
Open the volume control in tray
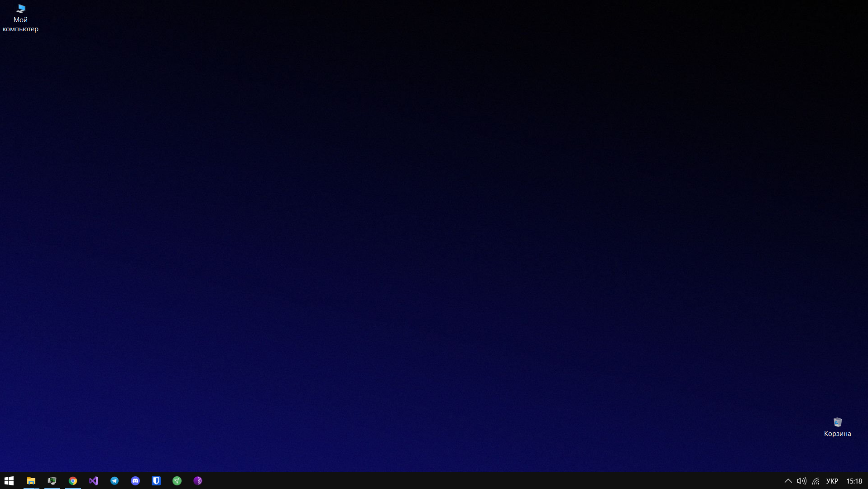tap(801, 481)
